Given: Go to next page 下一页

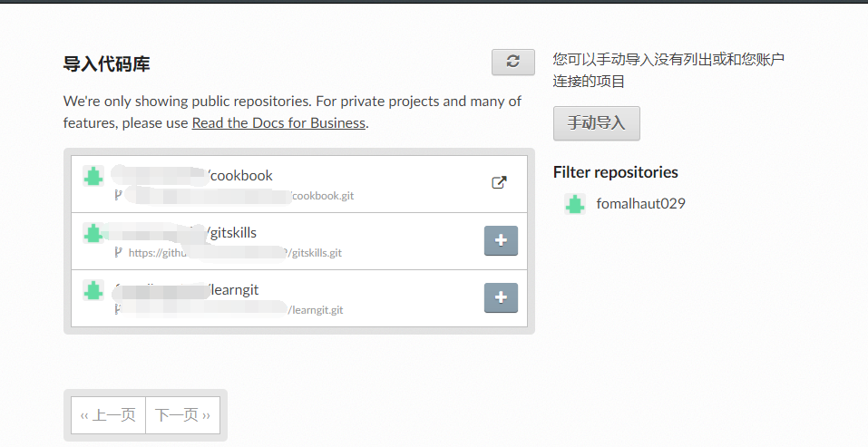Looking at the screenshot, I should coord(182,415).
